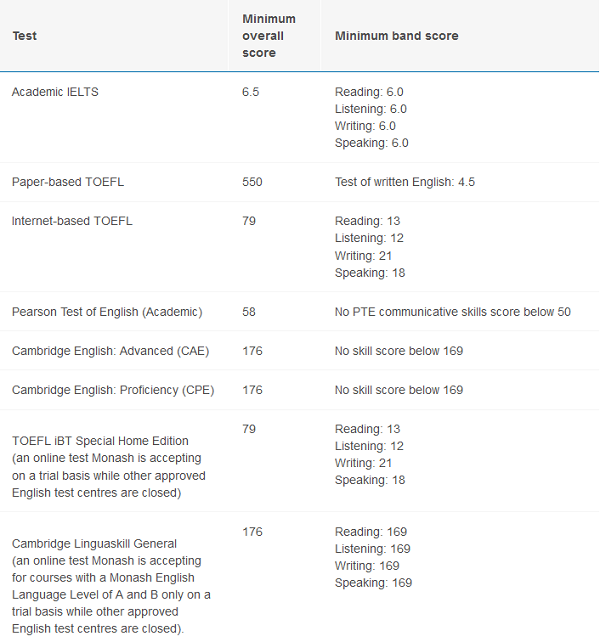The image size is (600, 642).
Task: Click the Minimum overall score header
Action: (x=269, y=36)
